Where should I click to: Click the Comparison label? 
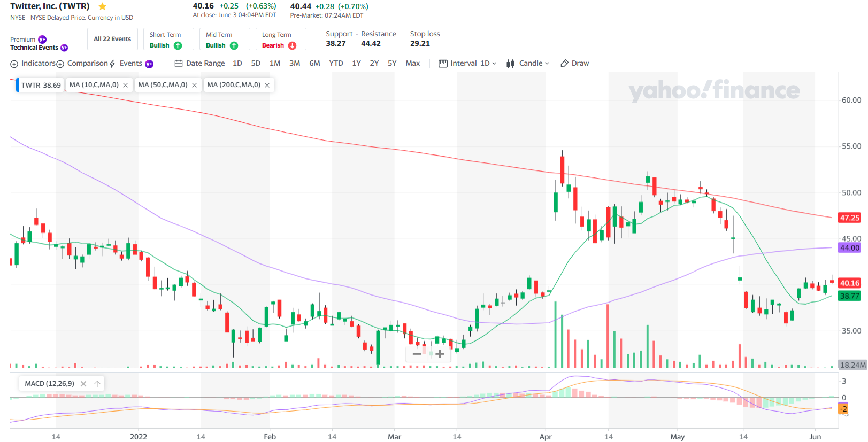point(88,63)
